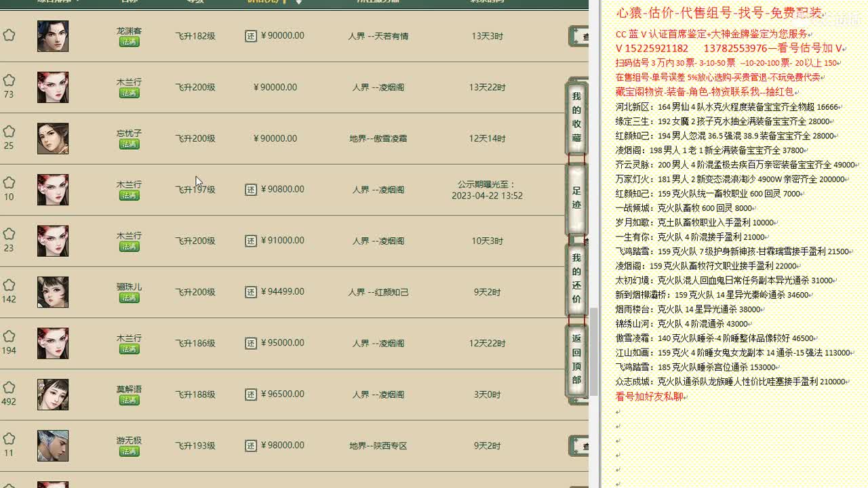The height and width of the screenshot is (488, 868).
Task: Click document line starting 齐云灵脉
Action: 735,165
